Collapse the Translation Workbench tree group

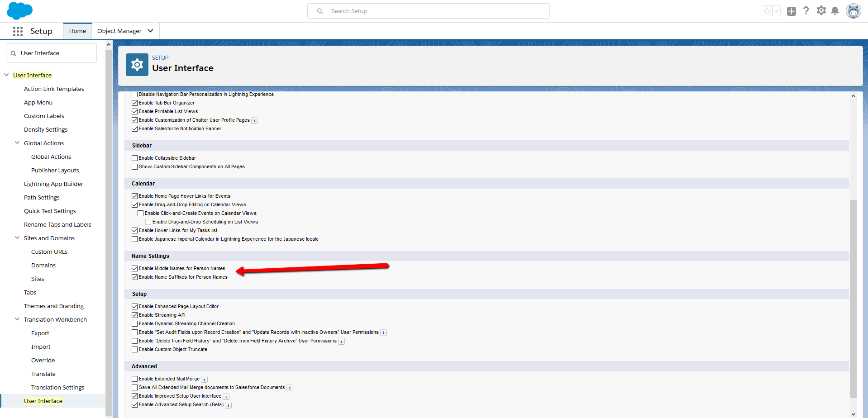point(17,319)
